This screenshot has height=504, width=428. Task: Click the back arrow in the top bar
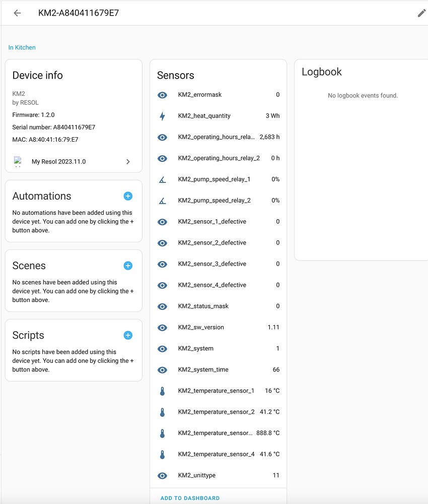click(17, 13)
